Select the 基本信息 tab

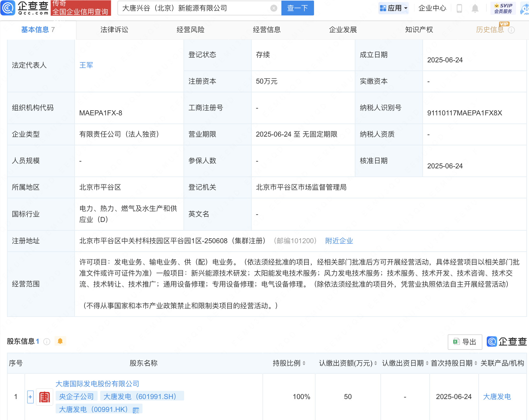38,30
